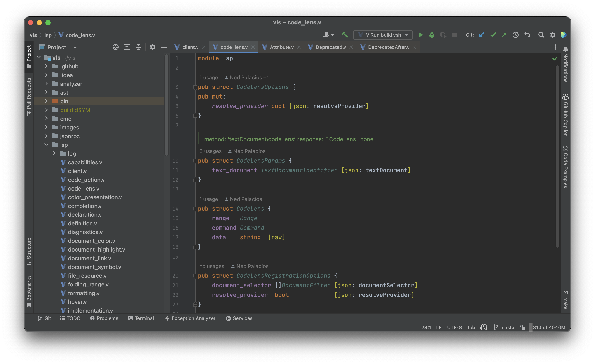Run the build.vsh configuration
This screenshot has height=364, width=595.
tap(421, 35)
